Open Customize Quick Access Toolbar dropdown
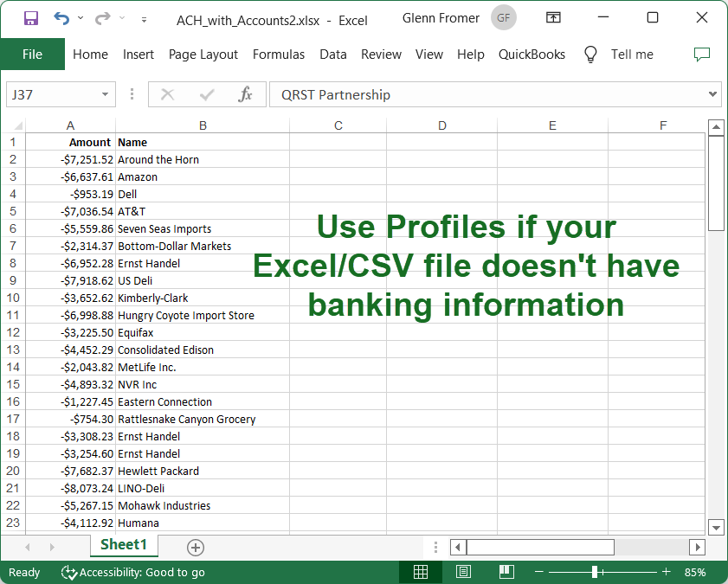The image size is (728, 584). (x=144, y=19)
